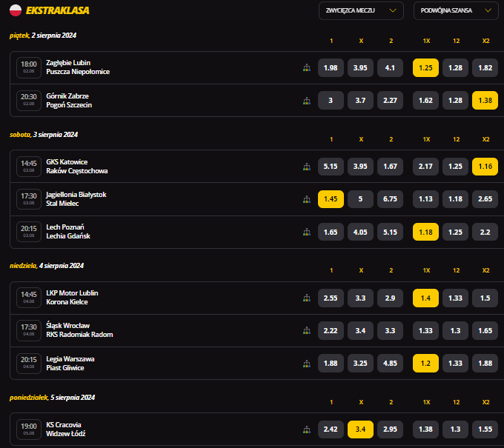Deselect the 1.25 odds for Zagłębie Lubin
Image resolution: width=504 pixels, height=448 pixels.
[425, 68]
